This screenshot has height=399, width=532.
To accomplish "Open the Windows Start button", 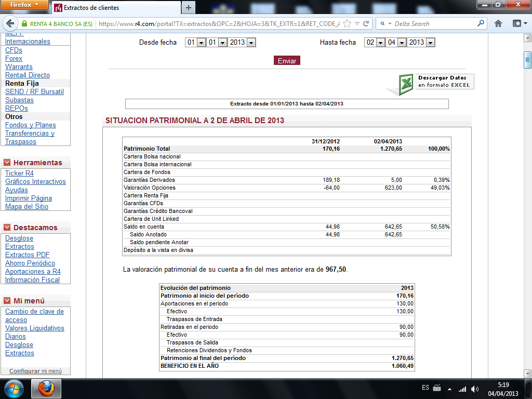I will pyautogui.click(x=14, y=389).
